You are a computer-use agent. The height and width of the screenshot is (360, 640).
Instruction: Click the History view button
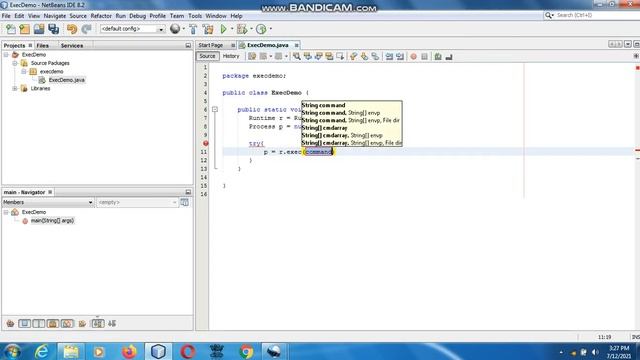coord(231,56)
